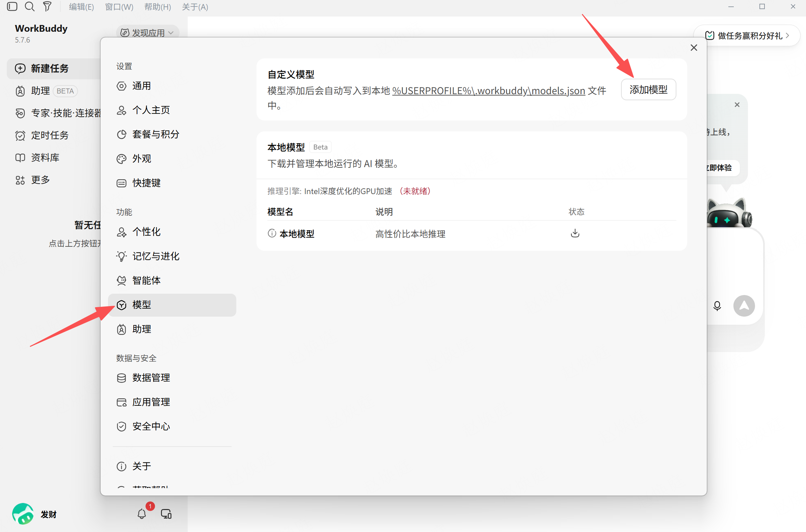Viewport: 806px width, 532px height.
Task: Click the 本地模型 name in table
Action: point(297,234)
